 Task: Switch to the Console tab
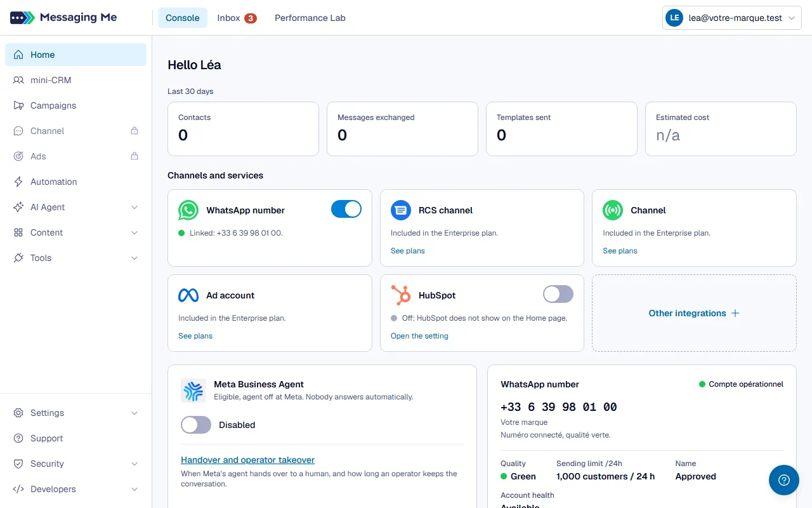coord(183,18)
